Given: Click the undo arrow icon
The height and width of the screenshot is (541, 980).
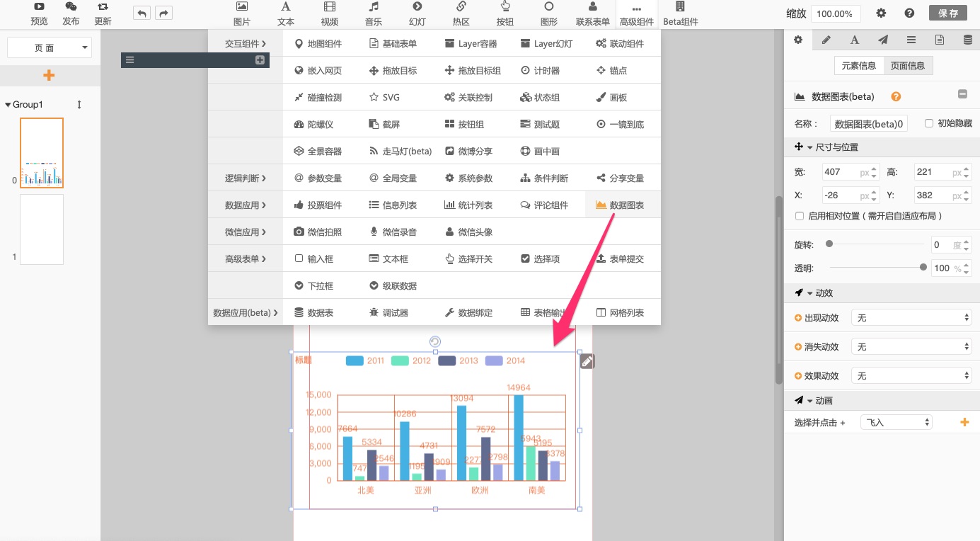Looking at the screenshot, I should coord(142,13).
